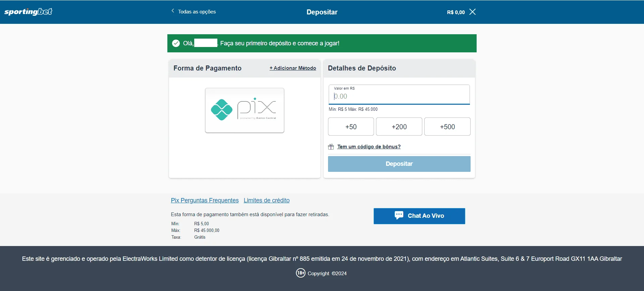Click the Depositar submit button
Viewport: 644px width, 291px height.
coord(399,164)
